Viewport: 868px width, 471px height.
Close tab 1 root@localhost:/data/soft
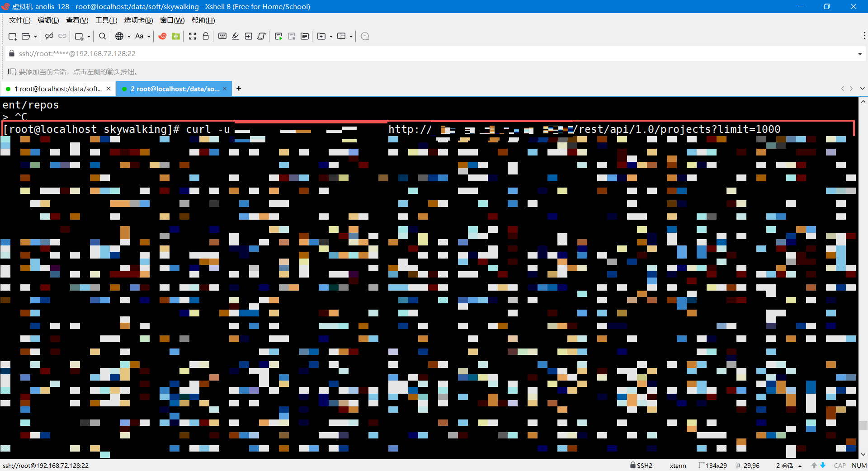[108, 89]
